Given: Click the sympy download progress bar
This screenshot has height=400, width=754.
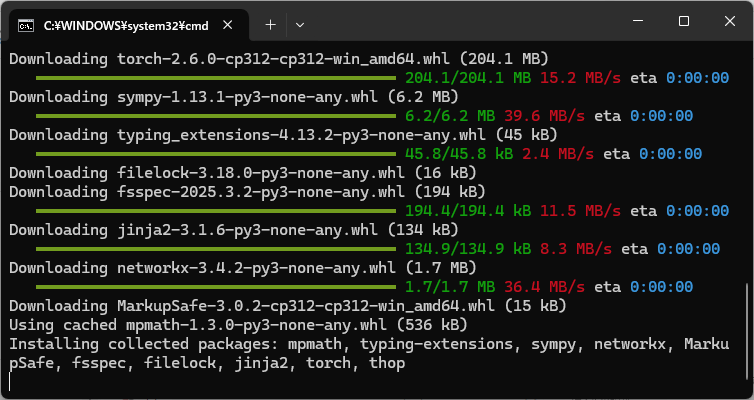Looking at the screenshot, I should coord(216,115).
